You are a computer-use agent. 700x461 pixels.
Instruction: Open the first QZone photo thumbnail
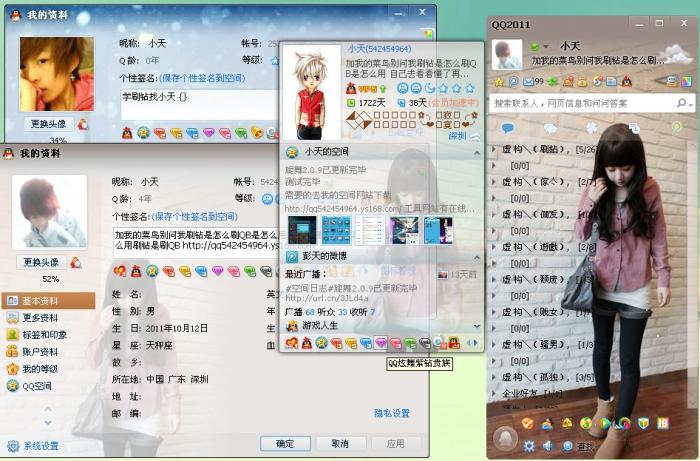pyautogui.click(x=302, y=230)
